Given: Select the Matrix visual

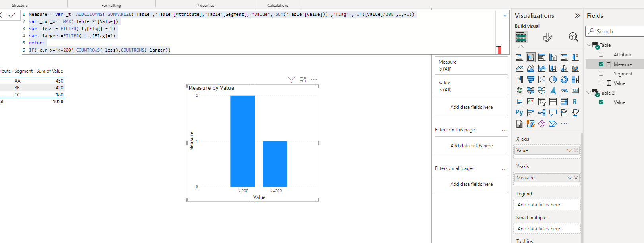Looking at the screenshot, I should pos(564,102).
